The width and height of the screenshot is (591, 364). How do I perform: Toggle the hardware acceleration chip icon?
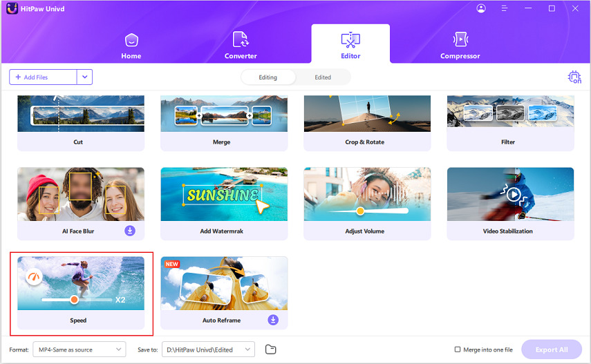coord(574,77)
